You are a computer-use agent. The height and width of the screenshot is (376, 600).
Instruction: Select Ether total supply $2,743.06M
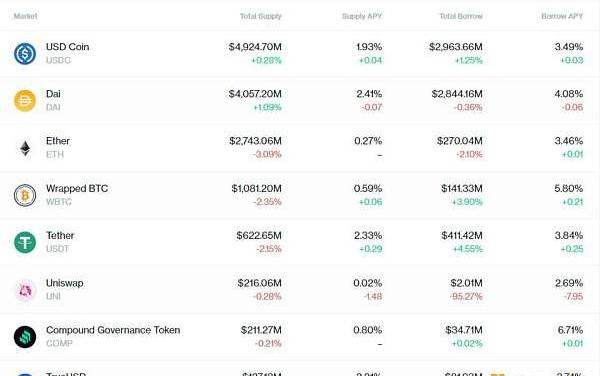[255, 141]
